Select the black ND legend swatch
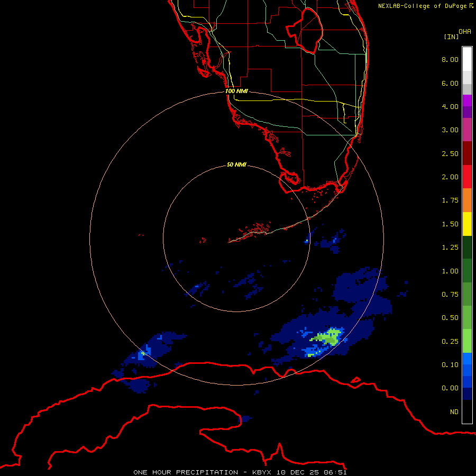Viewport: 476px width, 476px height. [x=467, y=411]
